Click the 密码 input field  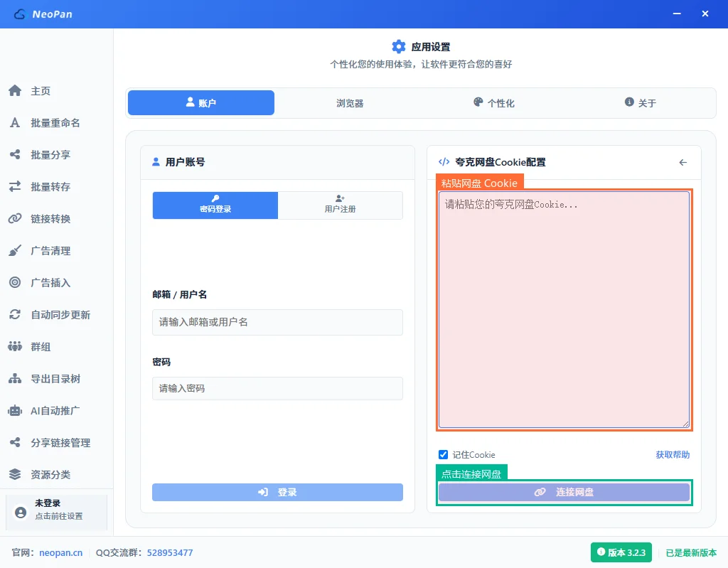pos(278,388)
